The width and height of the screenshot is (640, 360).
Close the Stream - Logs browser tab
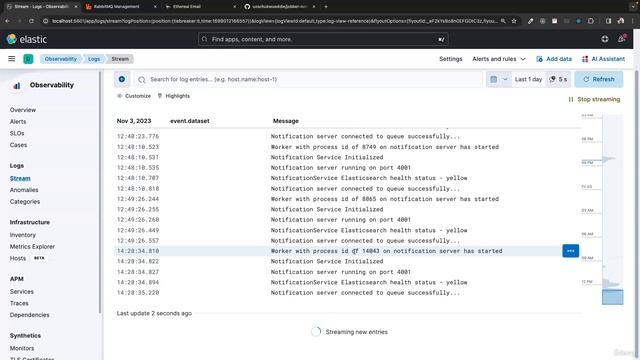(x=76, y=7)
